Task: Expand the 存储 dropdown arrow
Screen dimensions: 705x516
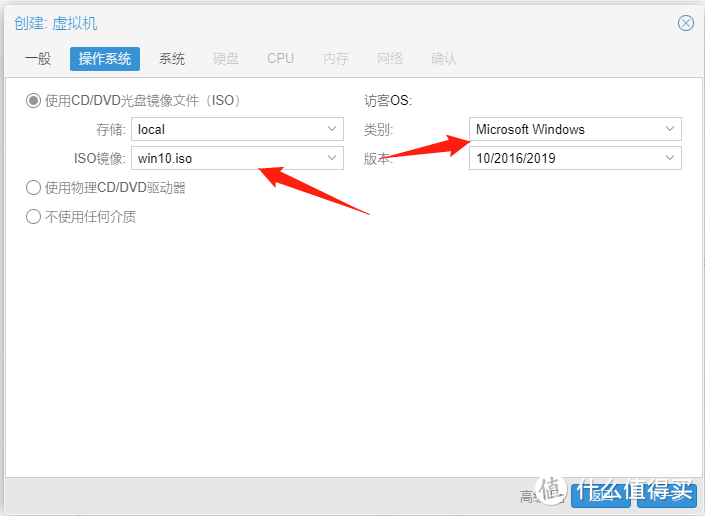Action: pos(332,129)
